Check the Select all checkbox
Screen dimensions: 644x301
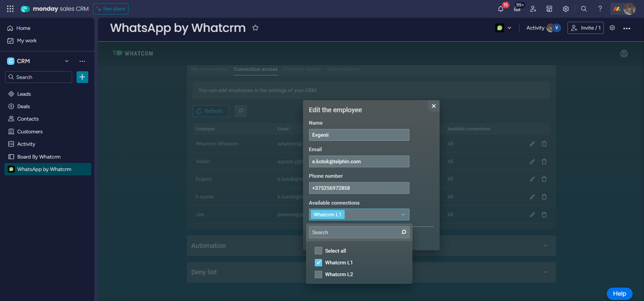(x=318, y=251)
